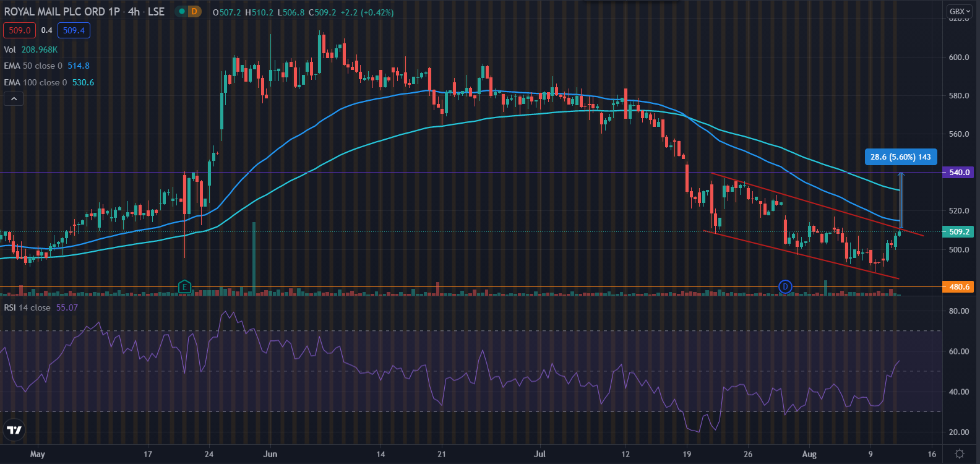This screenshot has height=464, width=980.
Task: Click the dividend D marker on timeline
Action: coord(785,286)
